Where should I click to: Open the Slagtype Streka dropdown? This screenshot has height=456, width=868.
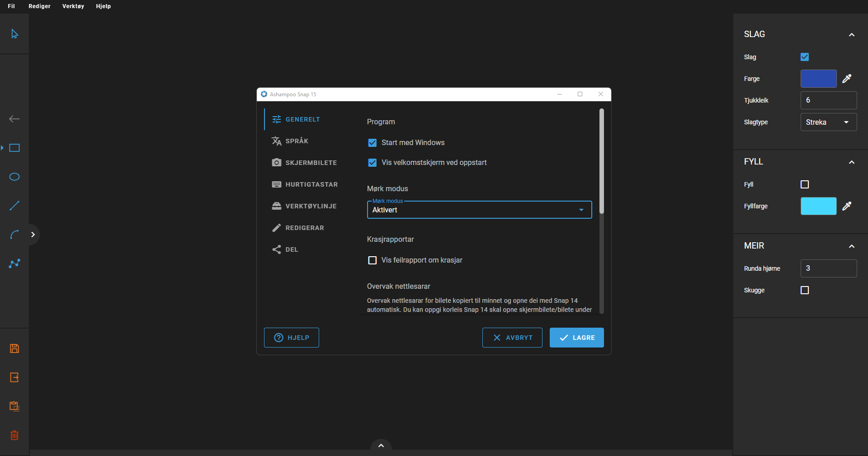click(x=829, y=122)
